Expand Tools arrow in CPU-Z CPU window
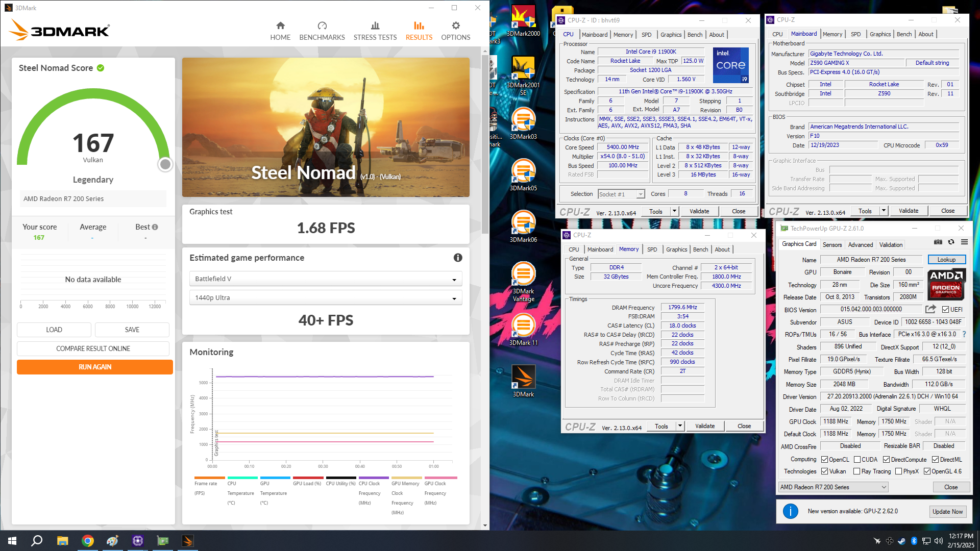Screen dimensions: 980x551 click(674, 211)
